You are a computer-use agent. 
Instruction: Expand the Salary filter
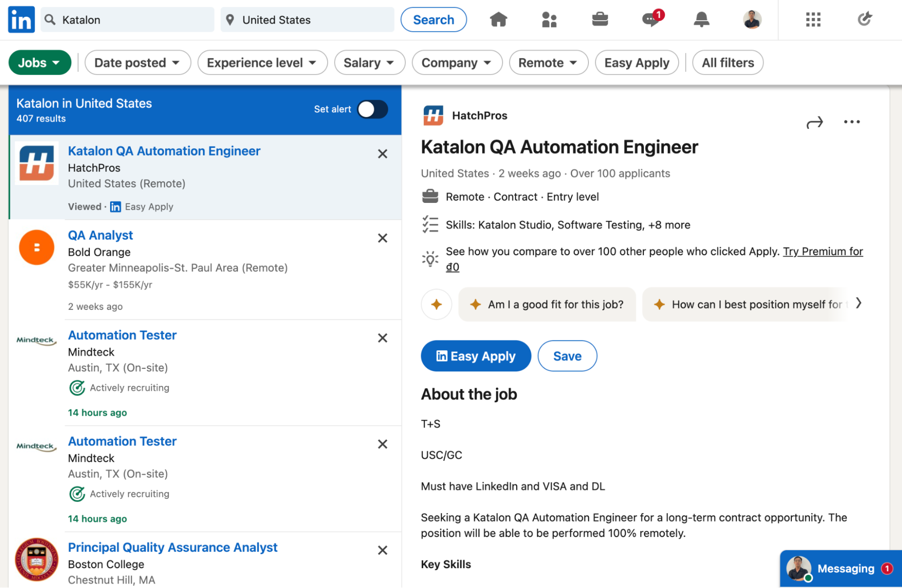click(370, 62)
